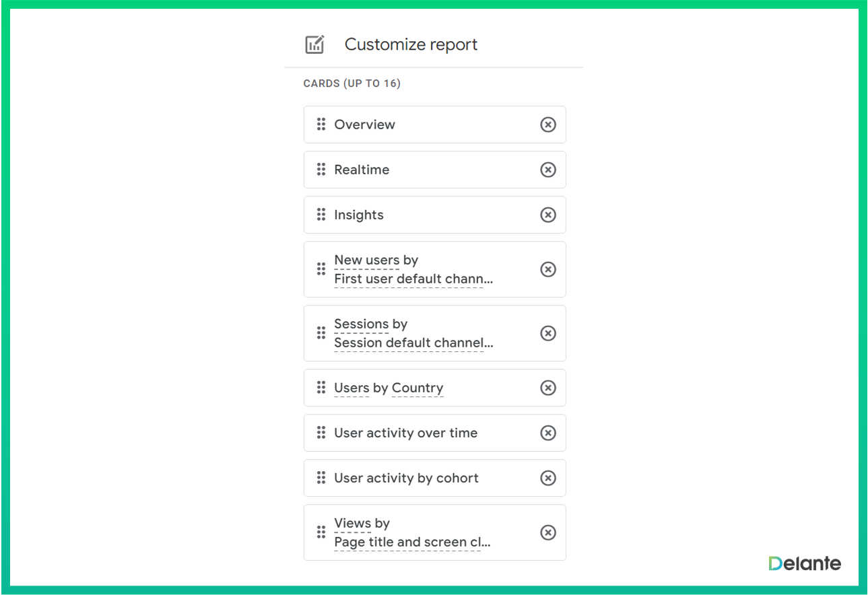Viewport: 868px width, 595px height.
Task: Delete the Users by Country card
Action: tap(548, 388)
